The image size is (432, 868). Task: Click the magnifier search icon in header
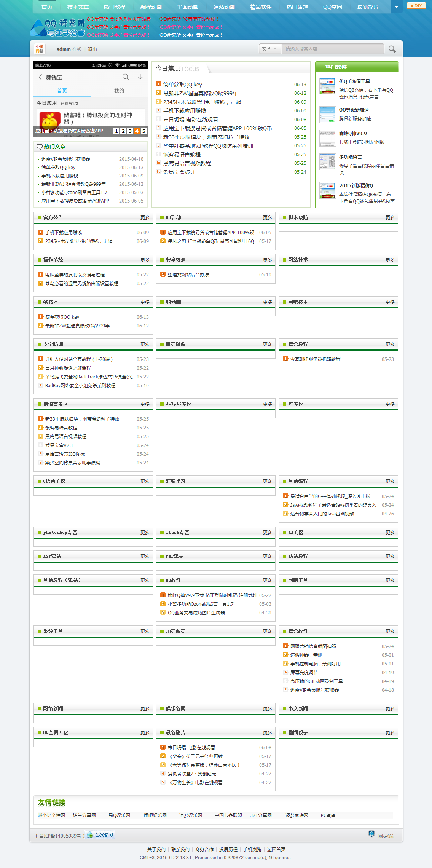click(x=392, y=49)
